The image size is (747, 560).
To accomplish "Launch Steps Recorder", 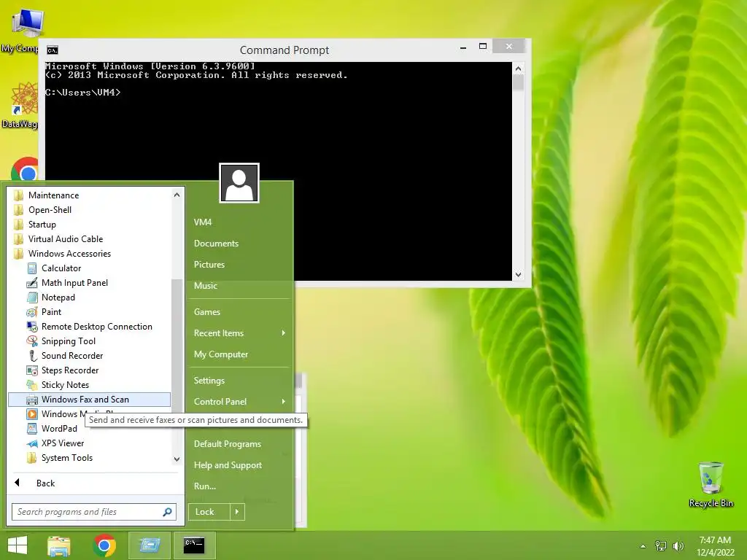I will 89,370.
